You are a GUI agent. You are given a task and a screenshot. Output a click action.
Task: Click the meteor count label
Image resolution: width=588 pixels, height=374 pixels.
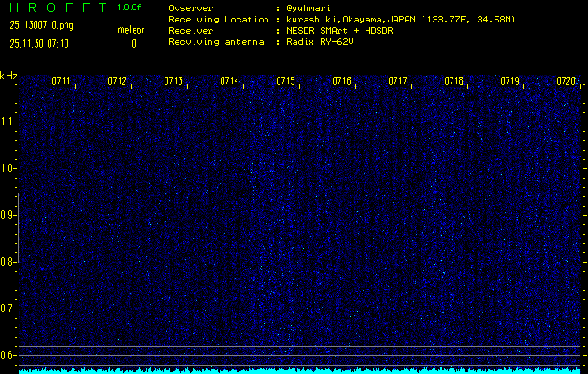(131, 30)
